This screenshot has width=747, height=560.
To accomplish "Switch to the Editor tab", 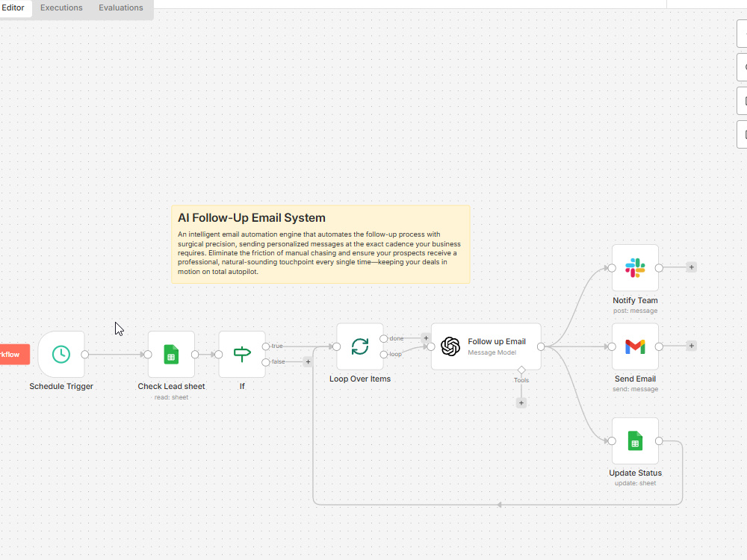I will 13,7.
